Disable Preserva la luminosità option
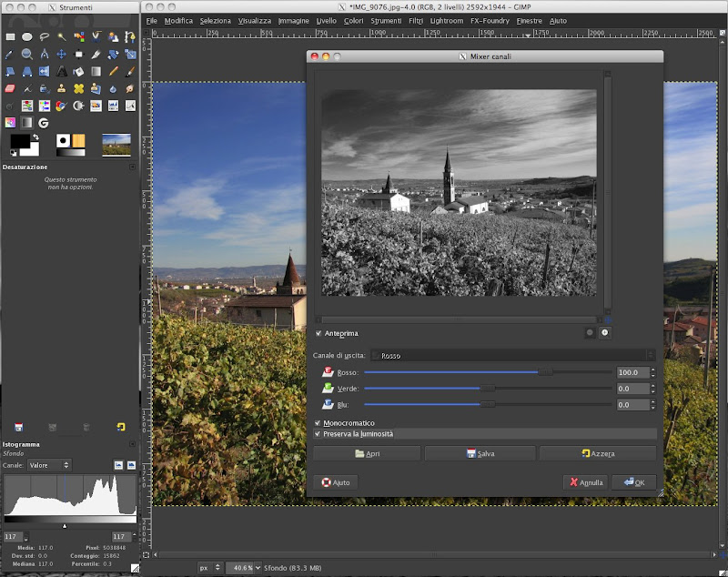 coord(318,434)
